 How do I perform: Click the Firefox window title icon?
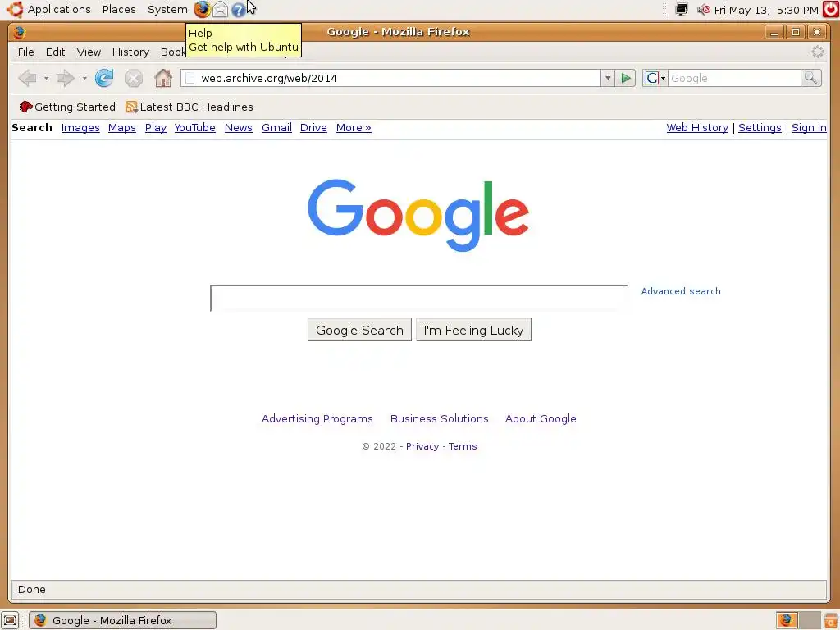[x=20, y=32]
